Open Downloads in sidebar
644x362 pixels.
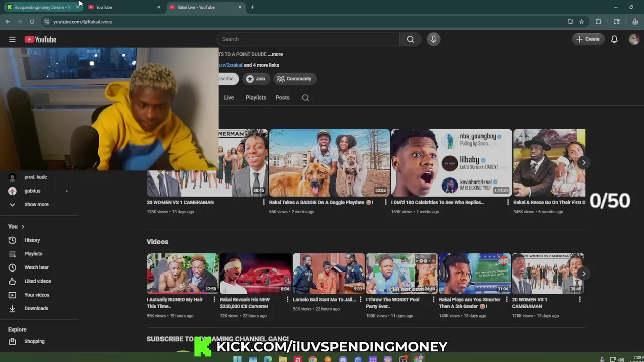coord(36,308)
